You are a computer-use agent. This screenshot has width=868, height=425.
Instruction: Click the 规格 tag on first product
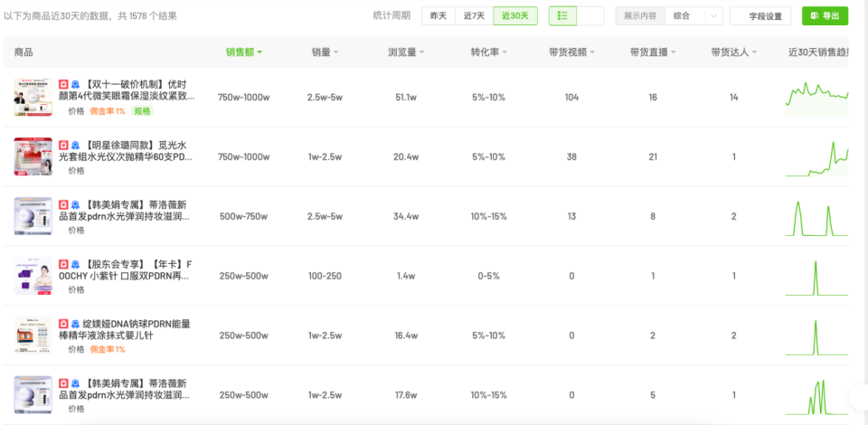(143, 111)
